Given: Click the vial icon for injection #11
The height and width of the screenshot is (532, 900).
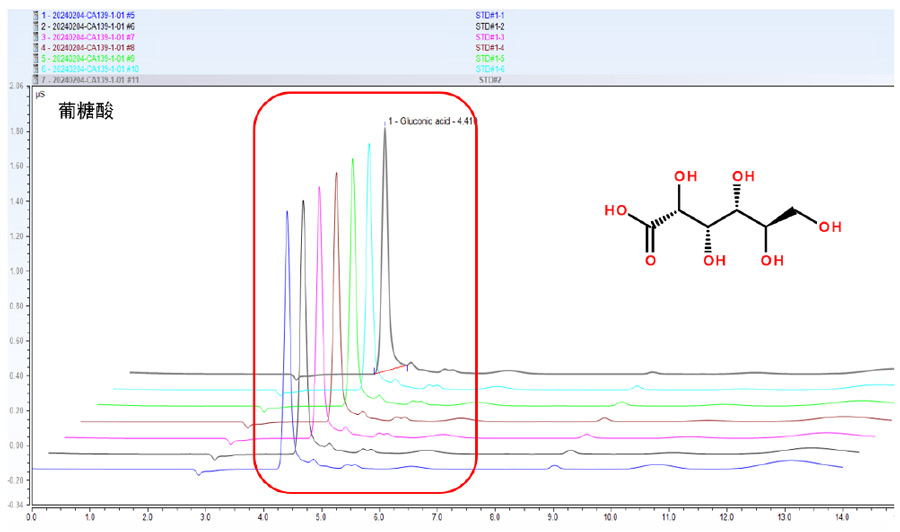Looking at the screenshot, I should pyautogui.click(x=36, y=78).
